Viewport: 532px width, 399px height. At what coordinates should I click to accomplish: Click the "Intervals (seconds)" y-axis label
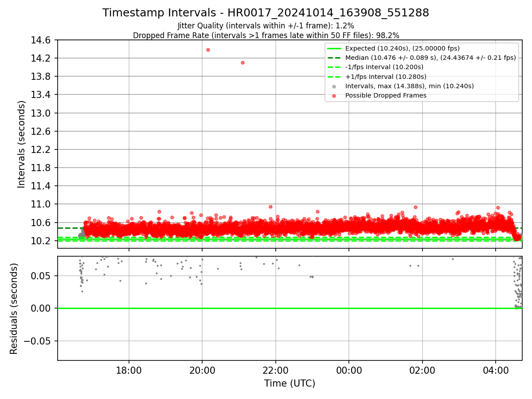pos(22,144)
